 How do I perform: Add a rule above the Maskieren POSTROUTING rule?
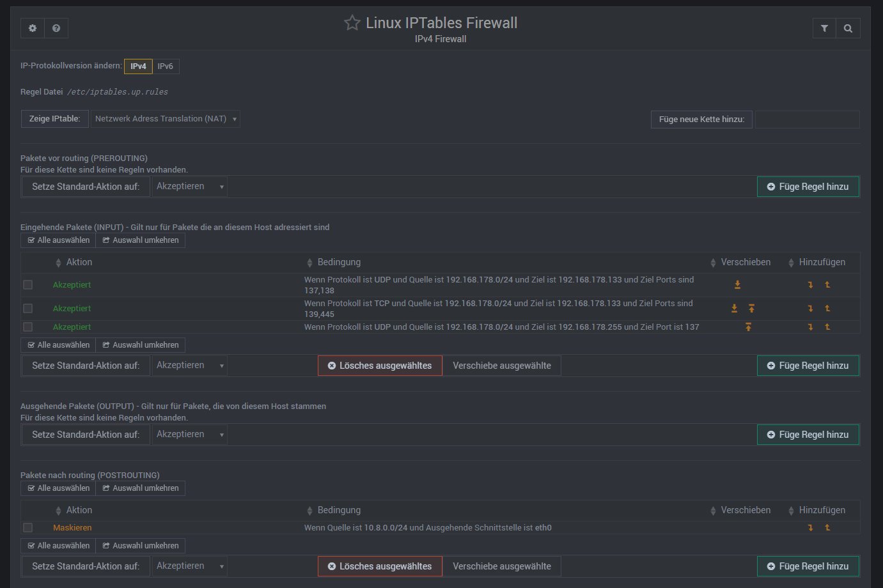pyautogui.click(x=827, y=527)
